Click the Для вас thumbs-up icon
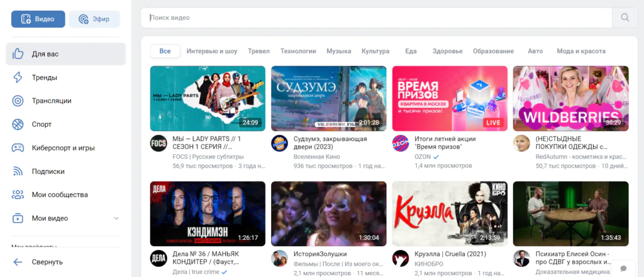This screenshot has width=644, height=277. 18,54
